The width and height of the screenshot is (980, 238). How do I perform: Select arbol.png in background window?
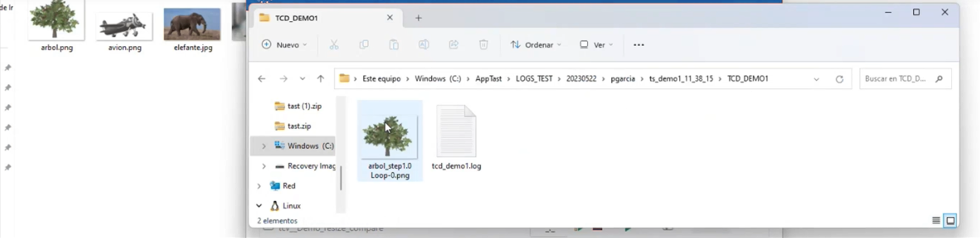pyautogui.click(x=57, y=27)
